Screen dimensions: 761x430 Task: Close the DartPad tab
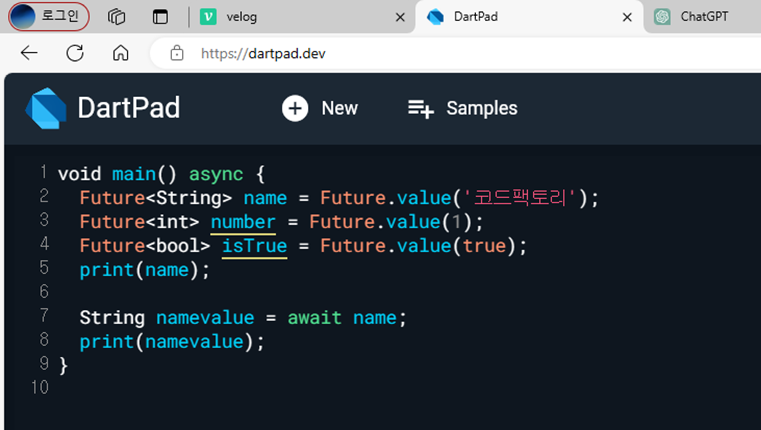tap(627, 17)
